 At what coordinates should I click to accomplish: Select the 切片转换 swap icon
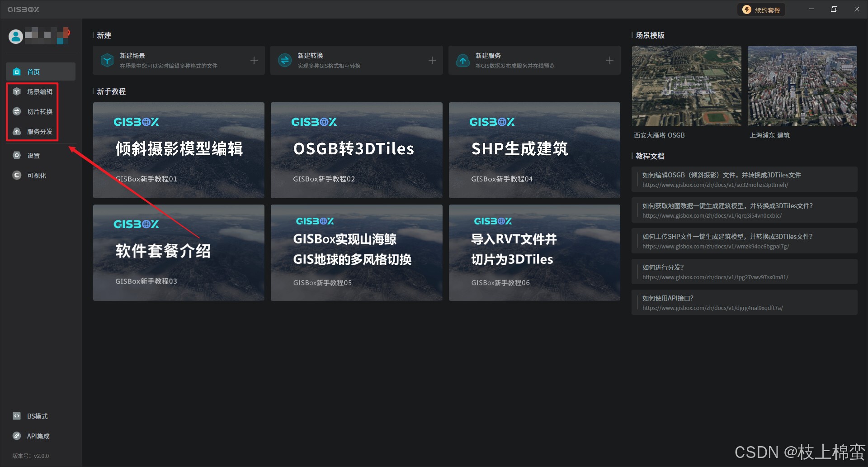click(17, 111)
